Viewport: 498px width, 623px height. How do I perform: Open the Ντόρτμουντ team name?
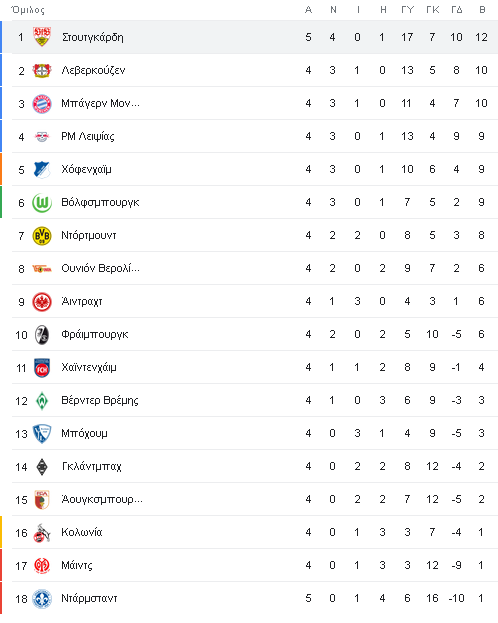tap(89, 235)
